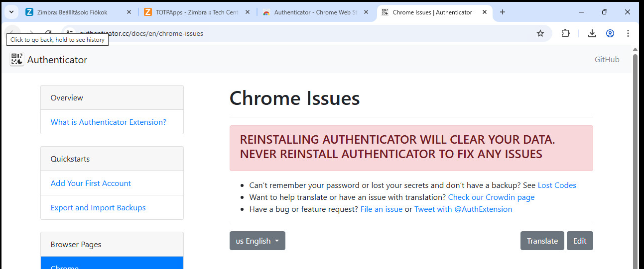644x269 pixels.
Task: Open the Lost Codes link
Action: [557, 185]
